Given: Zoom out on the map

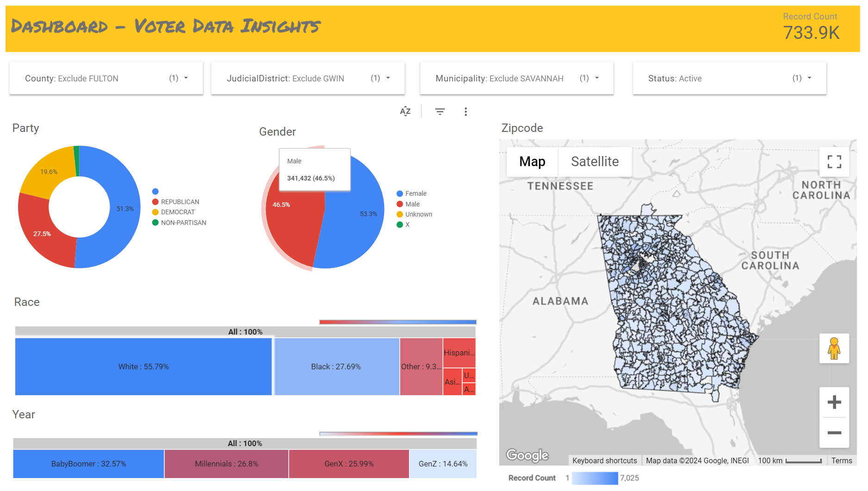Looking at the screenshot, I should tap(834, 433).
